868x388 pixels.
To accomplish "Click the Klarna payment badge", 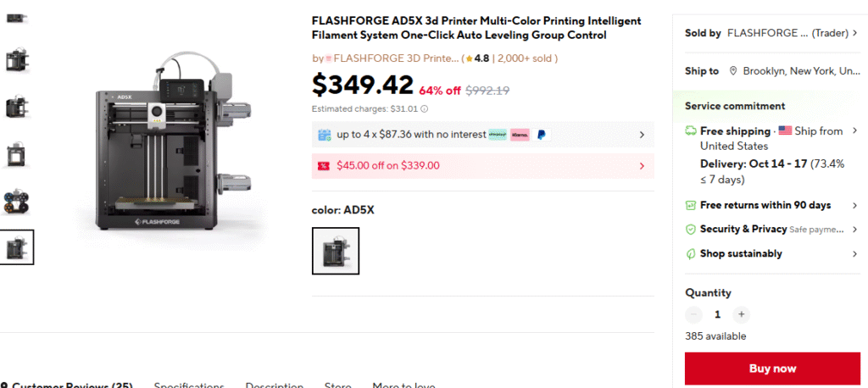I will pos(520,135).
